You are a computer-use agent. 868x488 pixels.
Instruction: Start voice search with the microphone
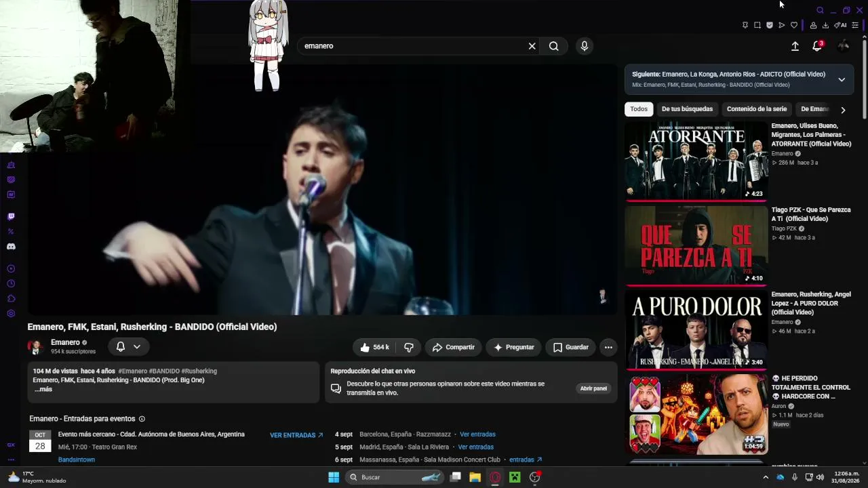pos(585,46)
